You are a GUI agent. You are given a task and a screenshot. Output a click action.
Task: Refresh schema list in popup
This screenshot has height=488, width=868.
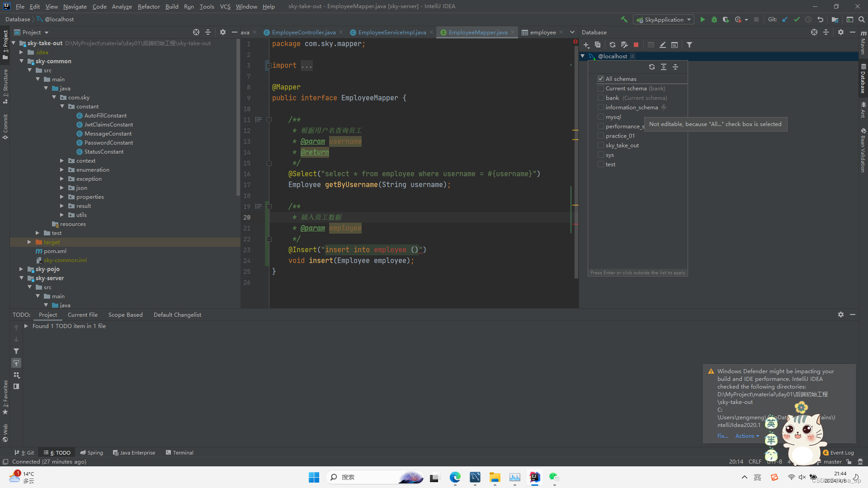(x=652, y=67)
